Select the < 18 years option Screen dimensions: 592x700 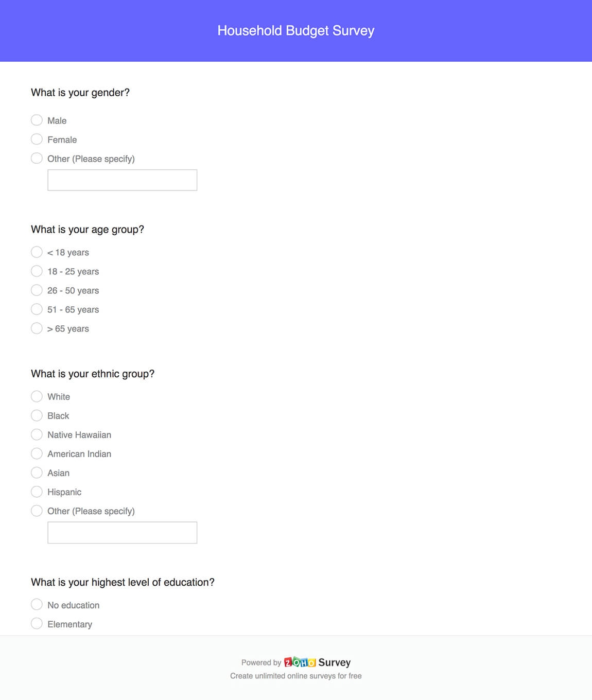[37, 252]
